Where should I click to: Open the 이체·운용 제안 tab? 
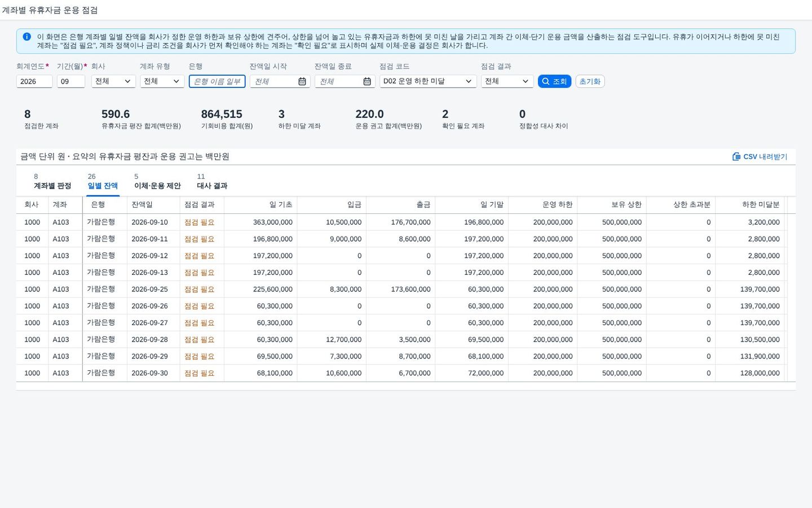(x=157, y=181)
